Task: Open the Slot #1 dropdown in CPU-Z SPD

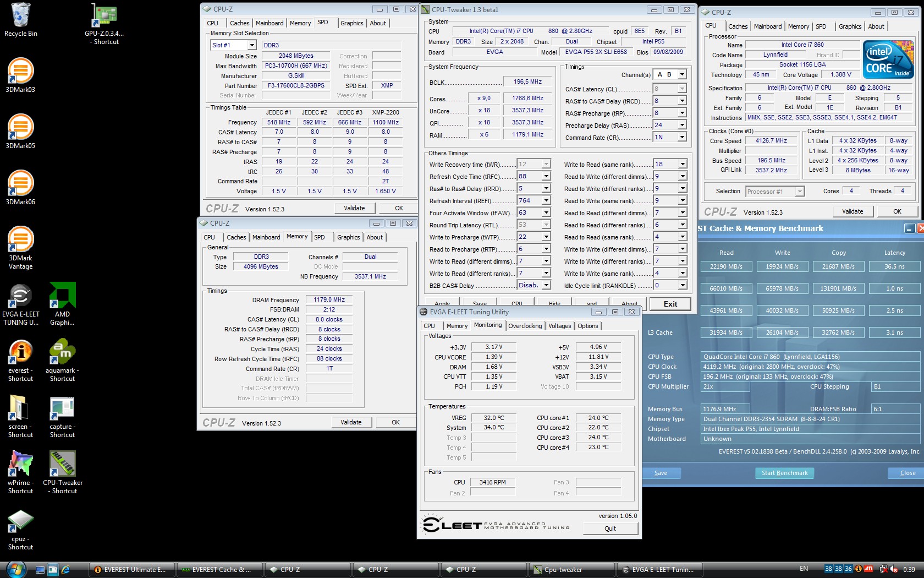Action: coord(252,45)
